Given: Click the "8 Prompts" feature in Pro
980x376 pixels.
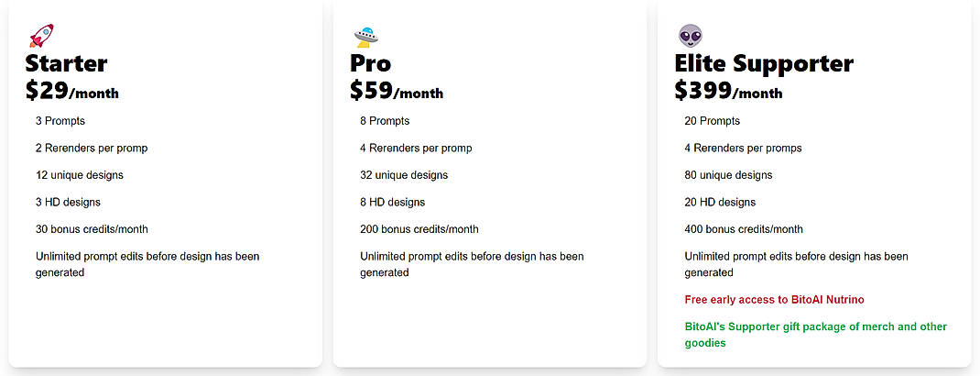Looking at the screenshot, I should click(385, 121).
